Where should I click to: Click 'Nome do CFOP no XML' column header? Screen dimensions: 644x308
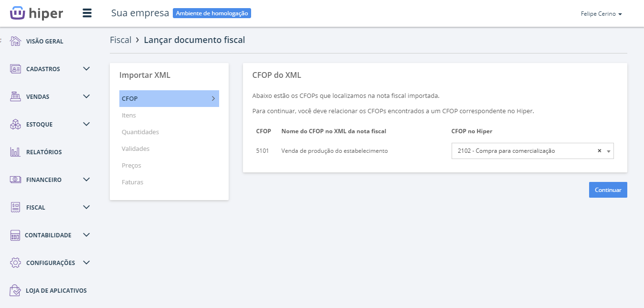click(334, 131)
